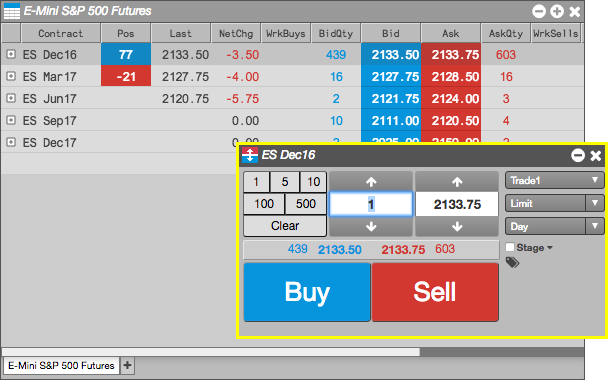Expand the ES Dec16 contract row
611x382 pixels.
(x=11, y=54)
